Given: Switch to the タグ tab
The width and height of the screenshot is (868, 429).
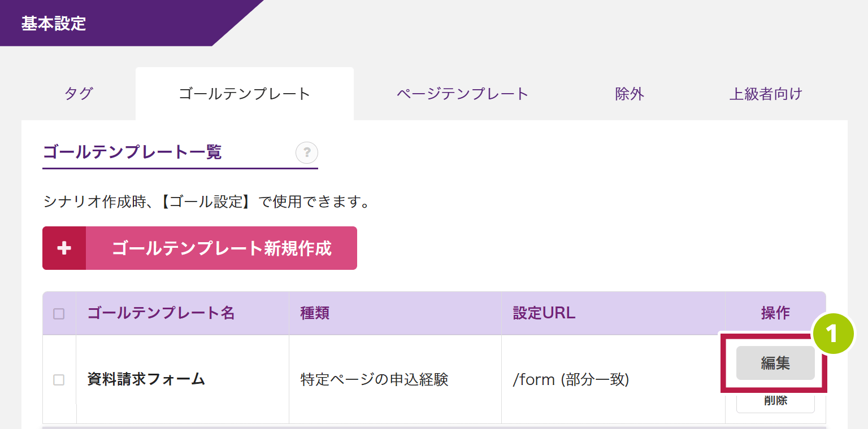Looking at the screenshot, I should [79, 94].
